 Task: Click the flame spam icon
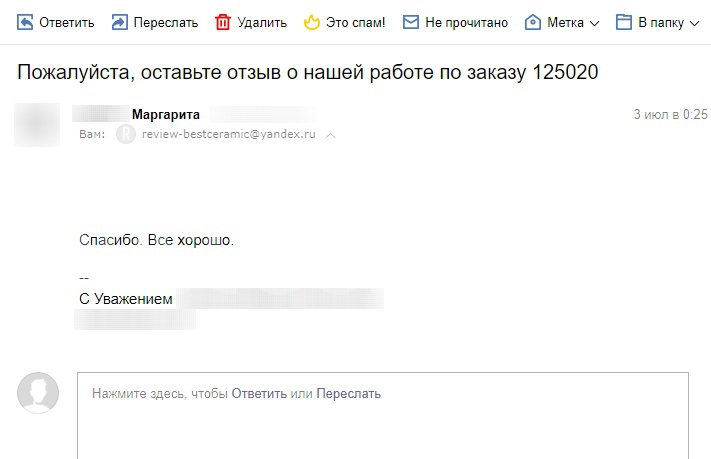tap(312, 22)
